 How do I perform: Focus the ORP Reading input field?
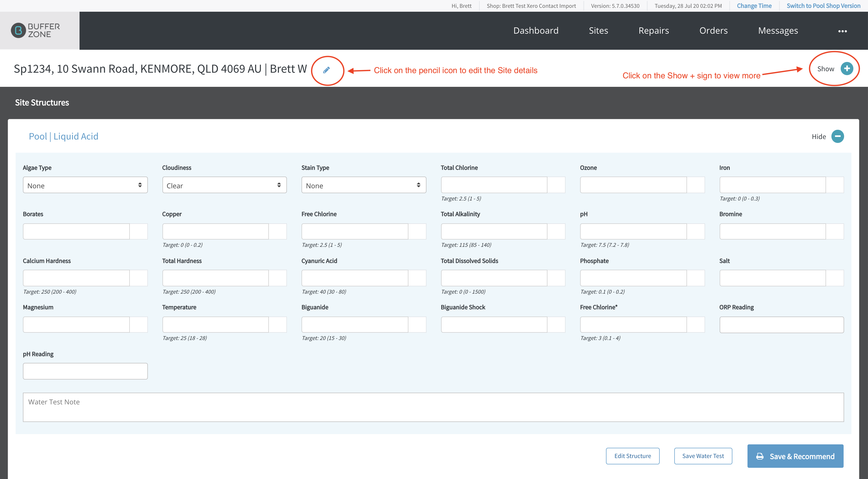click(782, 325)
